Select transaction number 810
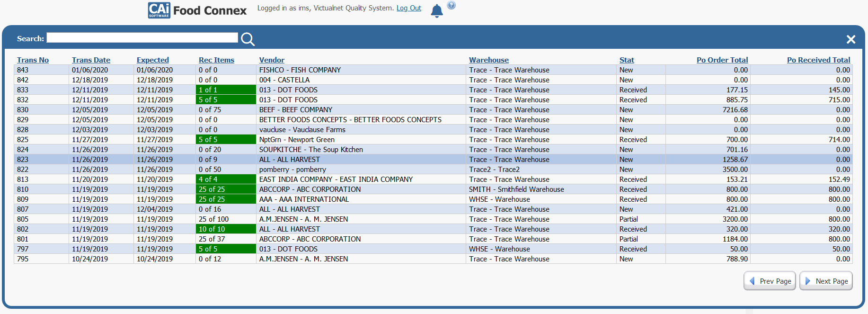 pyautogui.click(x=23, y=189)
